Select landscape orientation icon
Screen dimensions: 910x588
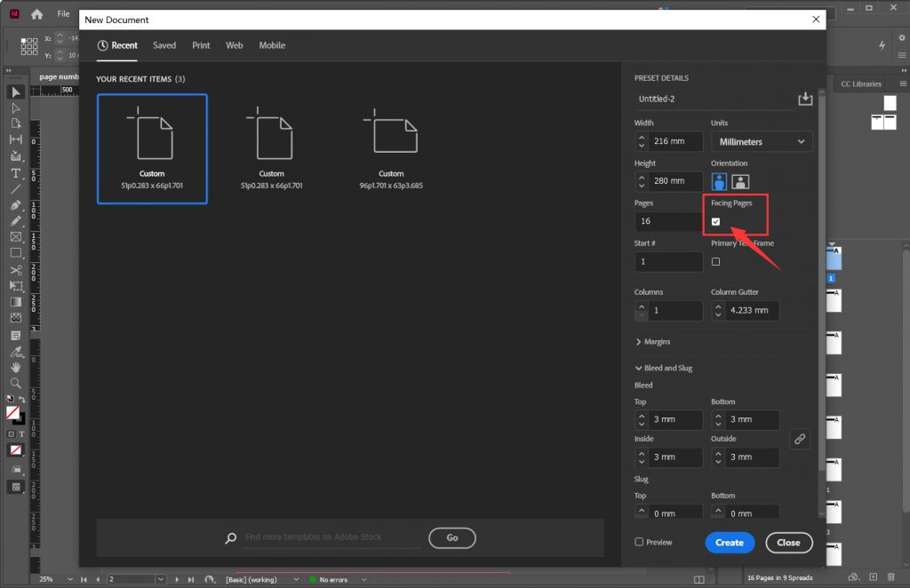click(740, 181)
